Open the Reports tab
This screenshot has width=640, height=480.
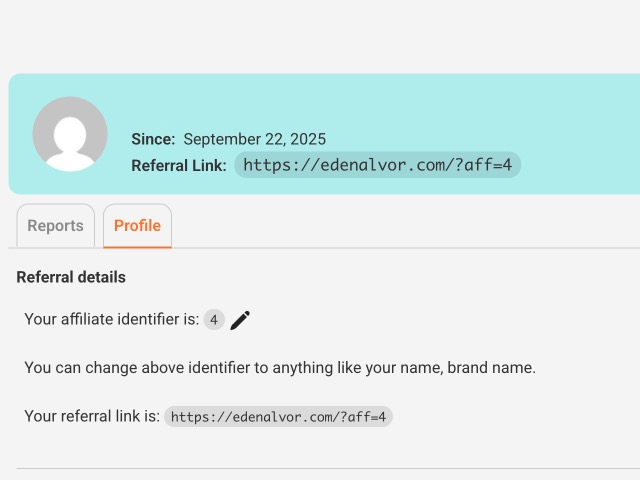pyautogui.click(x=56, y=226)
